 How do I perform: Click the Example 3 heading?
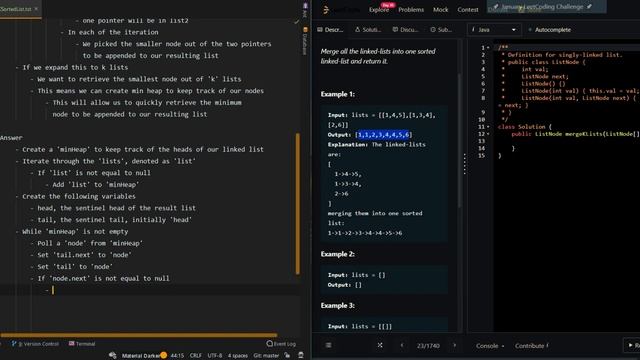point(338,306)
